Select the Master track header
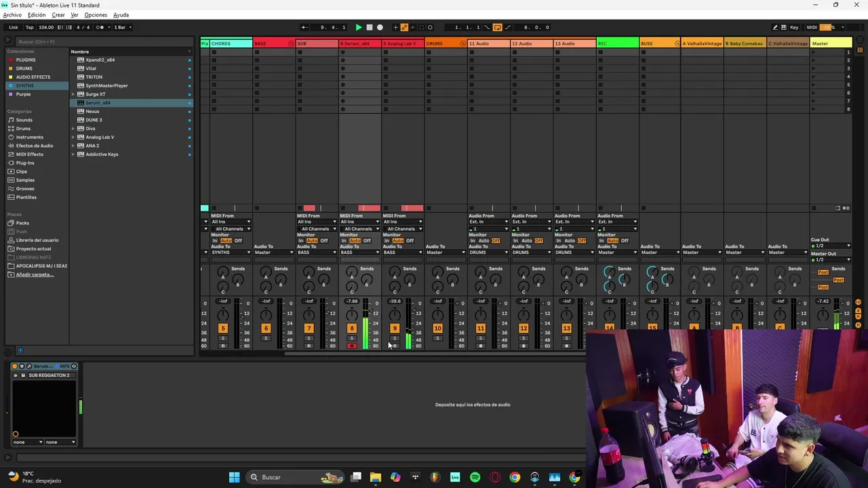Screen dimensions: 868x488 (831, 43)
